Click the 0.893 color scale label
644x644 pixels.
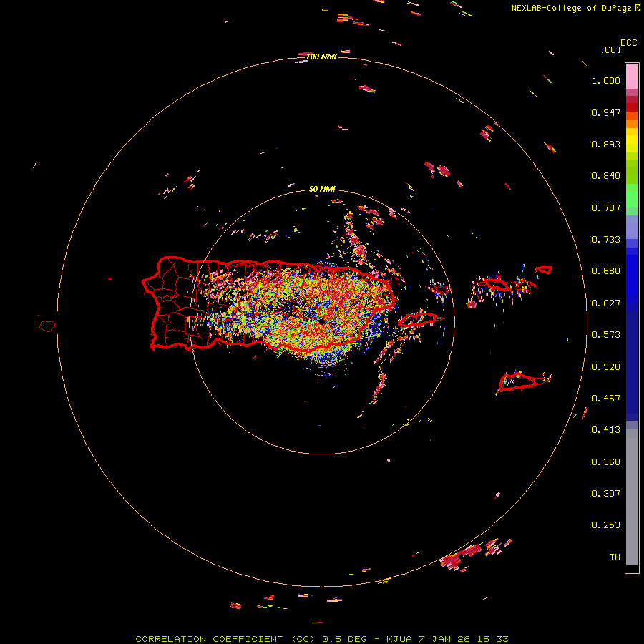point(606,144)
